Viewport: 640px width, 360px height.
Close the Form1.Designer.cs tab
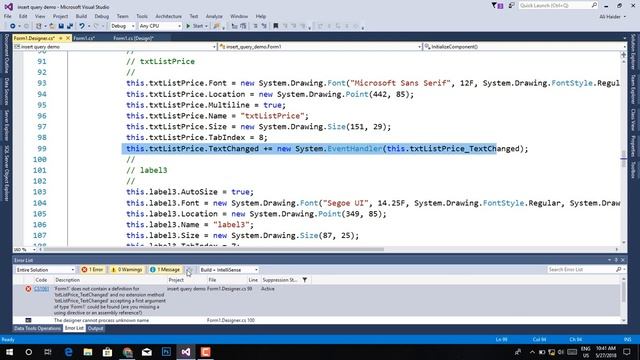[68, 38]
